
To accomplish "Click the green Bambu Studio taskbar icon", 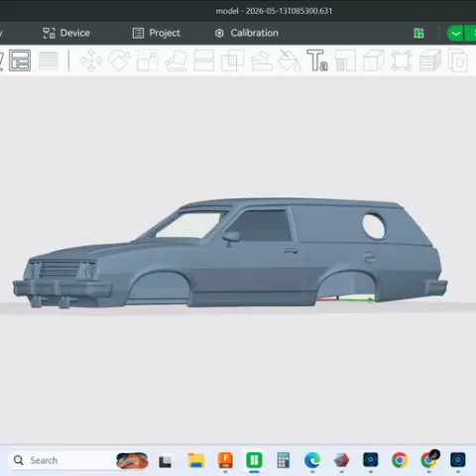I will click(254, 460).
